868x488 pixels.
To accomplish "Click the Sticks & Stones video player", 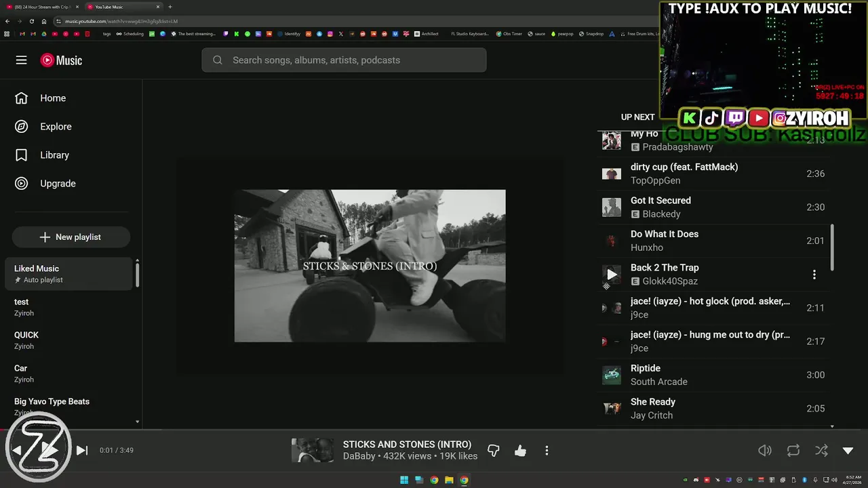I will (370, 266).
